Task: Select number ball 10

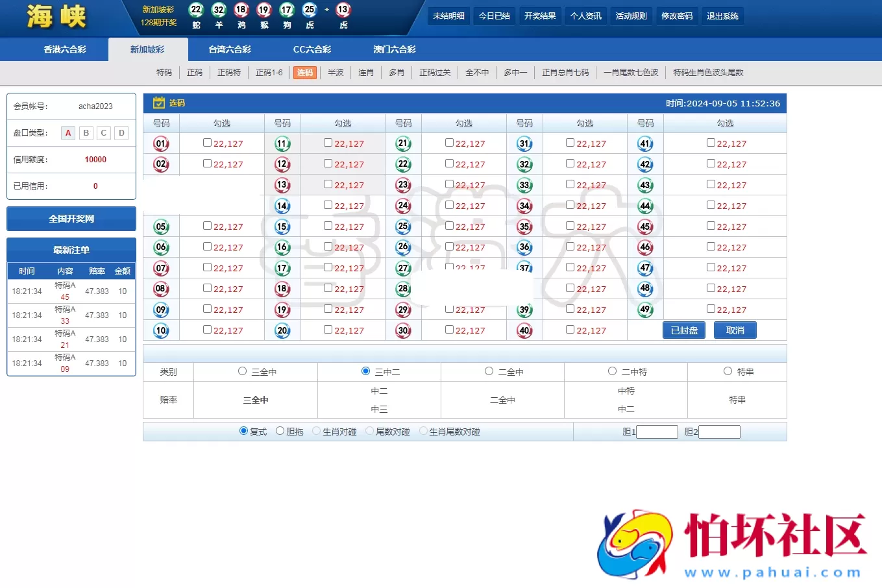Action: 160,330
